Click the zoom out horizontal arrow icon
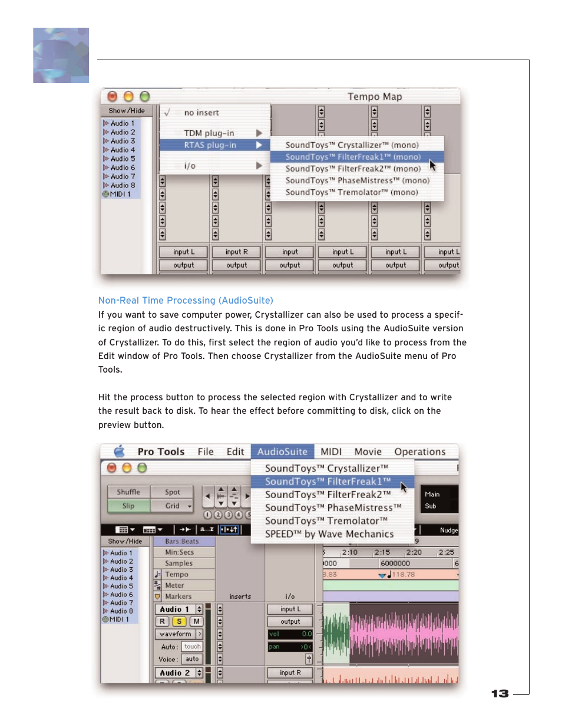 click(208, 497)
